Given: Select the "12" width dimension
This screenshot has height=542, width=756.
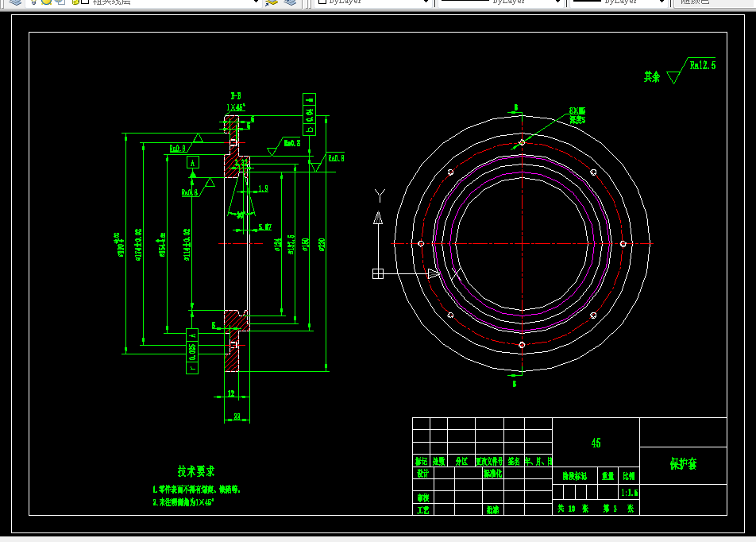Looking at the screenshot, I should click(x=231, y=393).
